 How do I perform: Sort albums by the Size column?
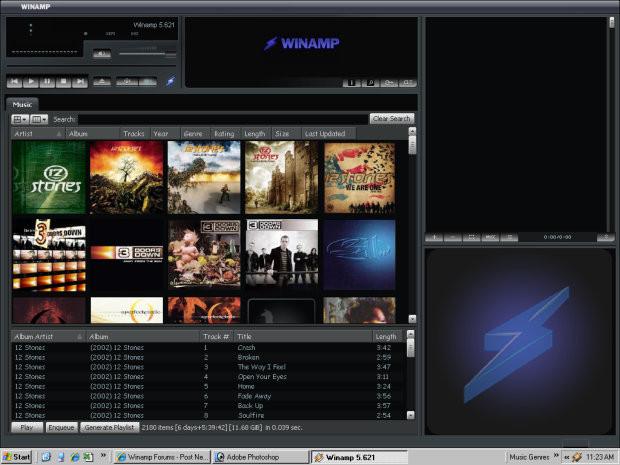[286, 134]
